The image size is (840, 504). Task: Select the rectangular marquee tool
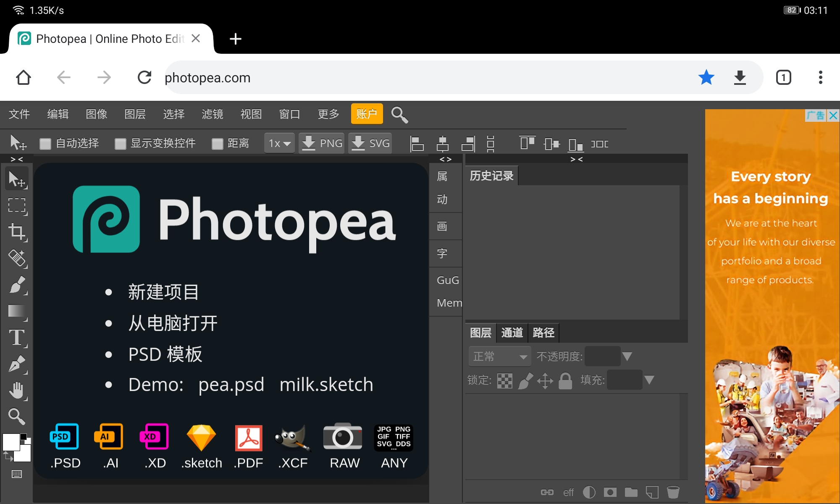click(17, 206)
